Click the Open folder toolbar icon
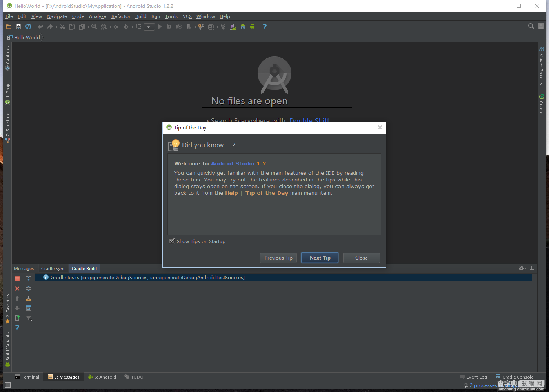The image size is (549, 392). 9,27
